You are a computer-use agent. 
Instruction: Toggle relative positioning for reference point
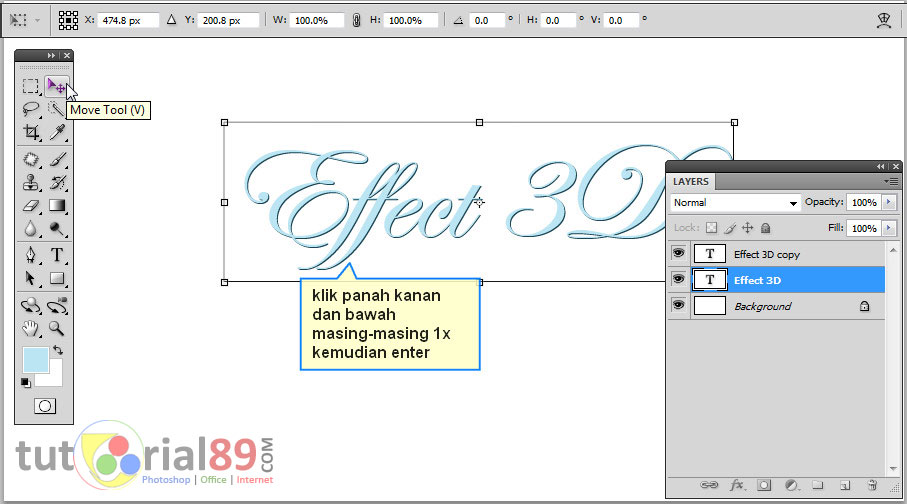[x=171, y=20]
